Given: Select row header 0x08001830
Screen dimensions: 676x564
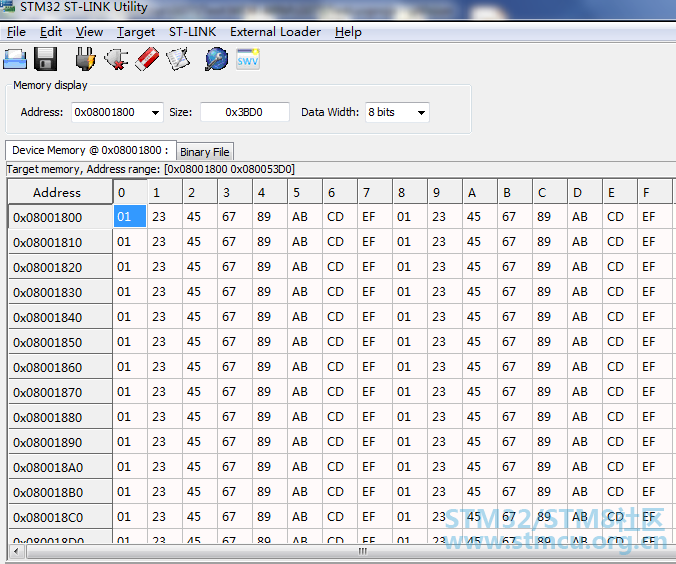Looking at the screenshot, I should tap(60, 292).
